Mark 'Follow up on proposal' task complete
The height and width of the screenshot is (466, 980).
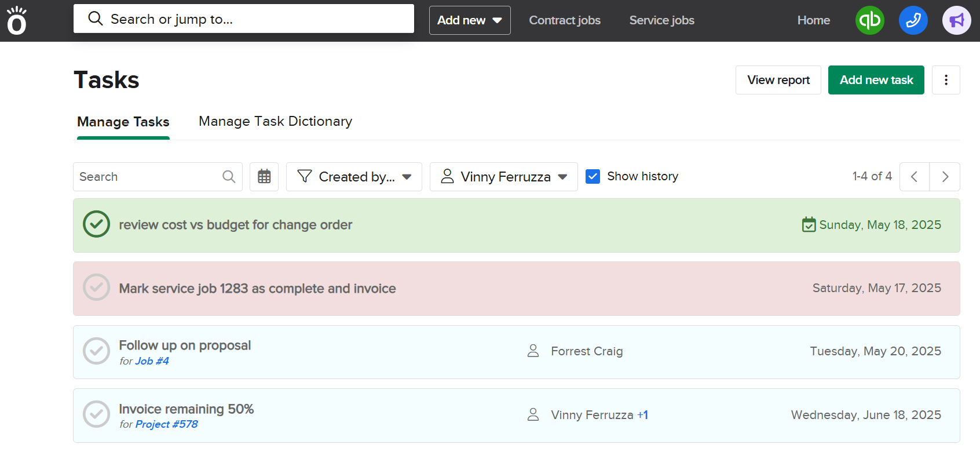point(97,351)
